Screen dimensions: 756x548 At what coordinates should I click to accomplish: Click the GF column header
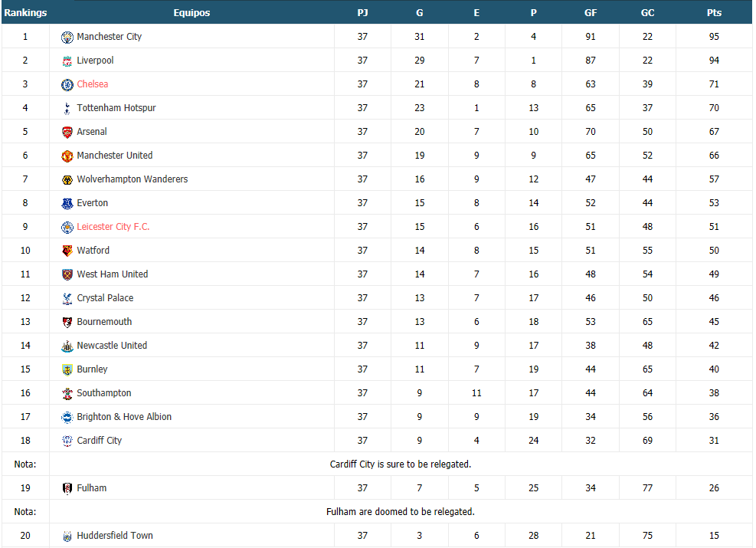591,12
